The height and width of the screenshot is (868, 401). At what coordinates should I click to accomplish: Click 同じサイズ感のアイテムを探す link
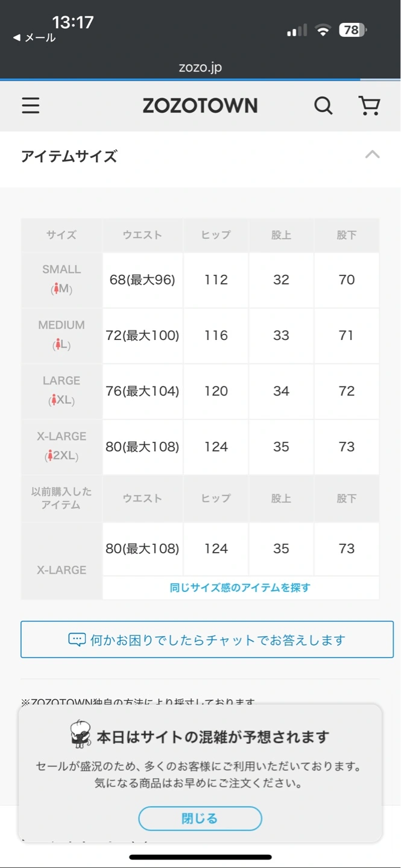click(x=240, y=588)
